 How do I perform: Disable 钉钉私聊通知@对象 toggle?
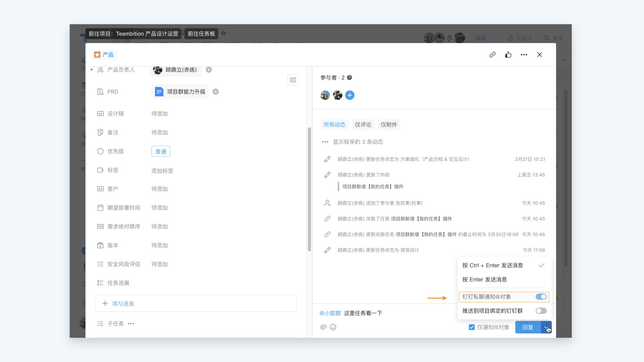coord(541,297)
